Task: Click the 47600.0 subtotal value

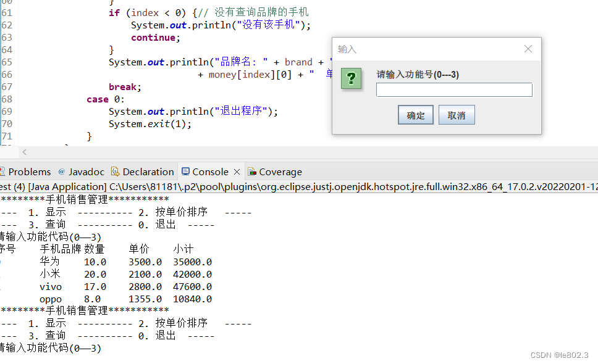Action: coord(192,287)
